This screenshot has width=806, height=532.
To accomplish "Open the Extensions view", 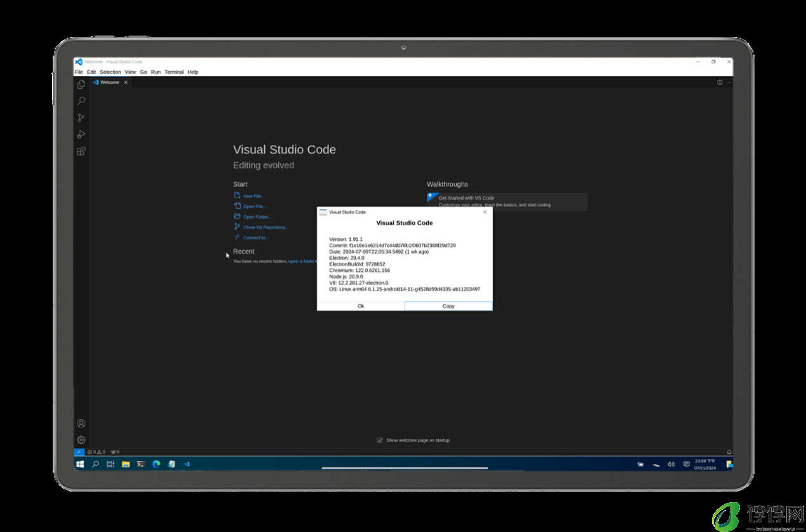I will 81,151.
